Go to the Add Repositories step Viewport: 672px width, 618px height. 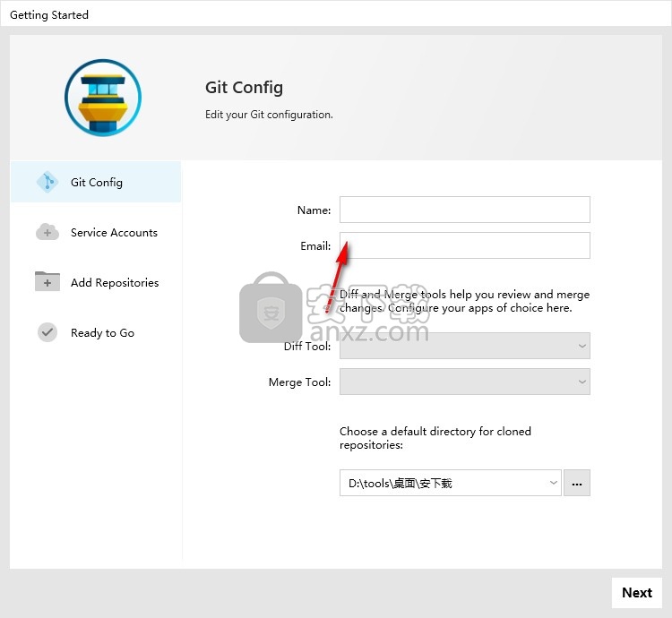[96, 282]
